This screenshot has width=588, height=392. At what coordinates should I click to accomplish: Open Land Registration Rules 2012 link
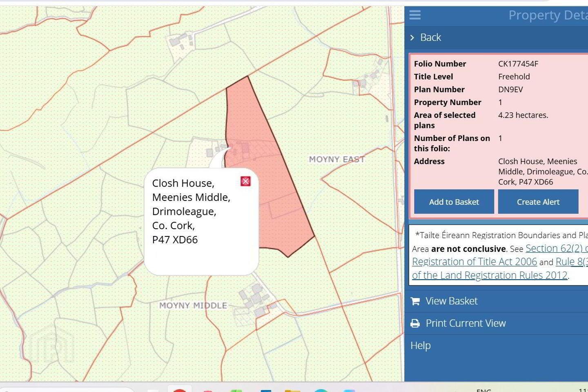pyautogui.click(x=490, y=275)
